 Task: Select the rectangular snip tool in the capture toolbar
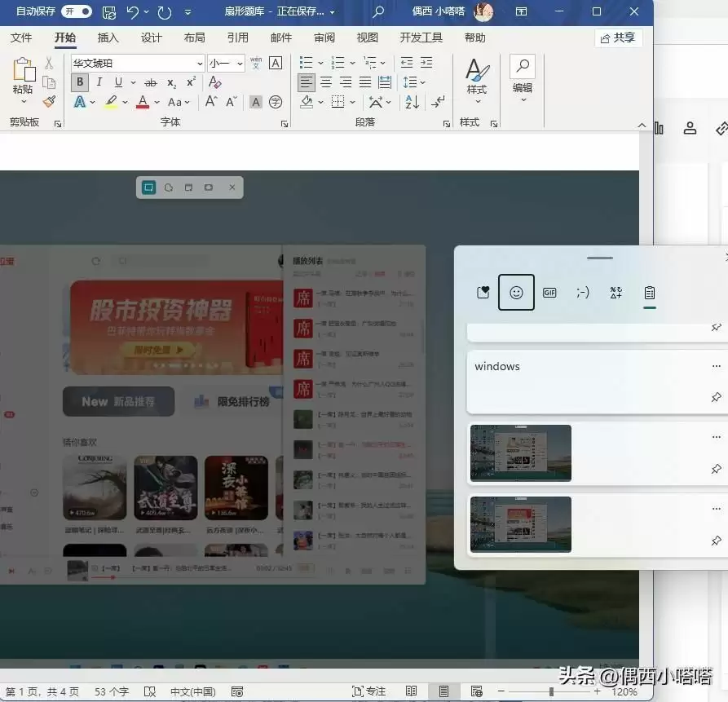click(x=148, y=187)
